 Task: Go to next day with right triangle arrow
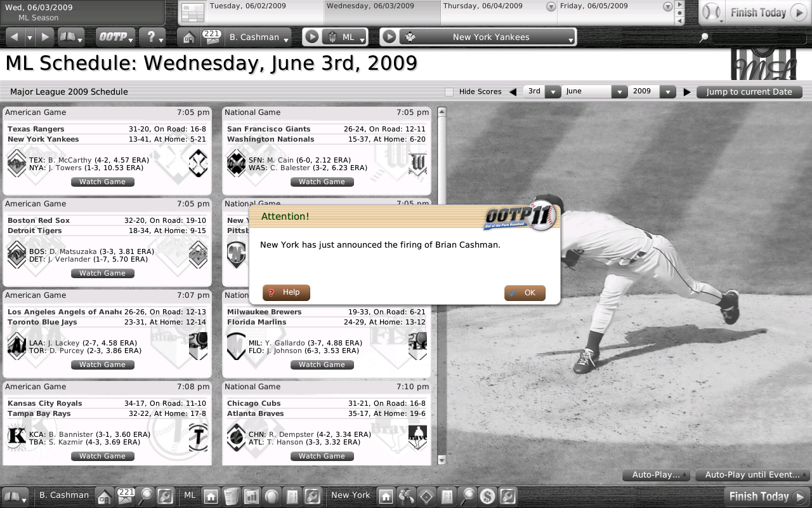coord(686,91)
